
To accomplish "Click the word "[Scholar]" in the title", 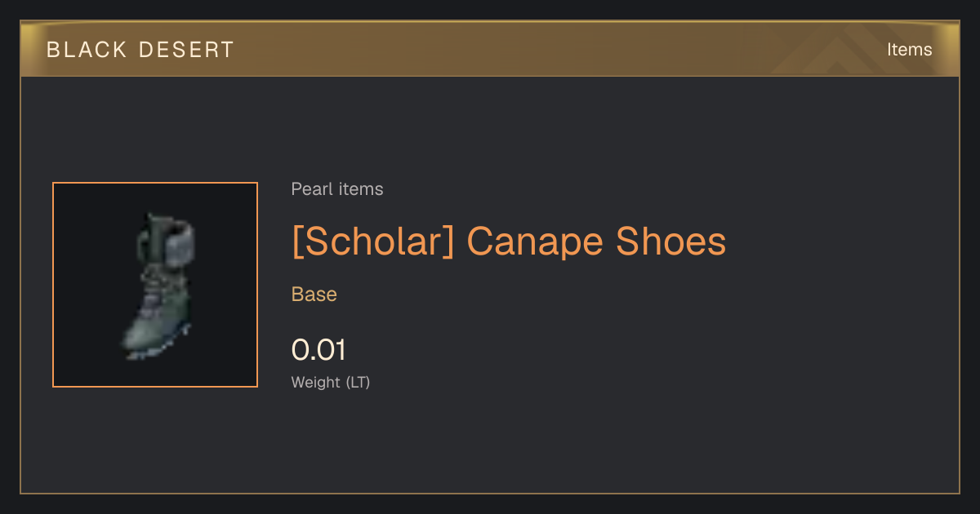I will tap(372, 241).
